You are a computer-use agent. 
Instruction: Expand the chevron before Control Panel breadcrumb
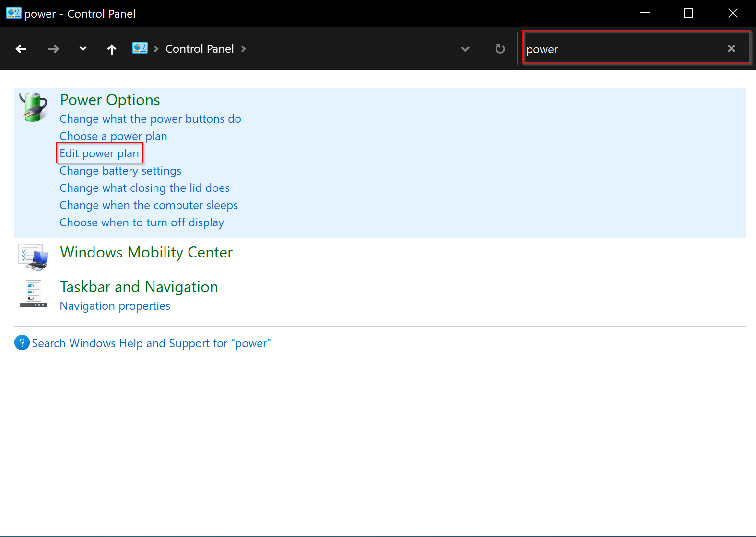click(156, 49)
